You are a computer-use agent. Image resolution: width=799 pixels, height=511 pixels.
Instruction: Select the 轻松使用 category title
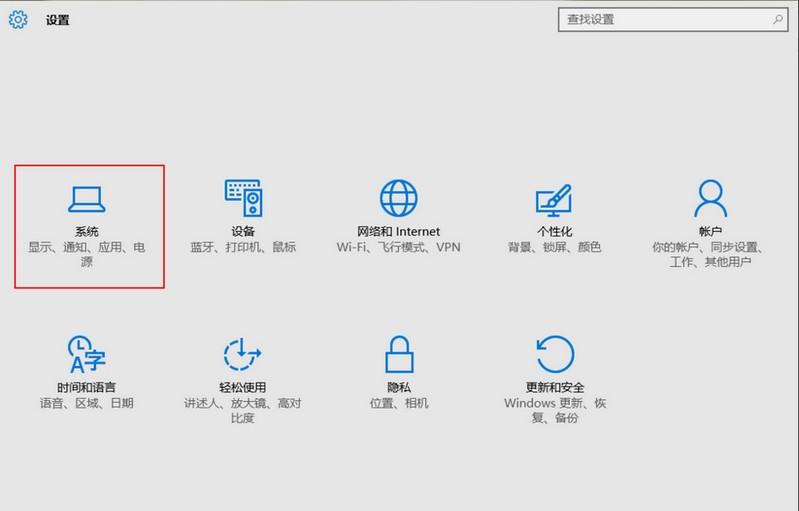pyautogui.click(x=243, y=387)
